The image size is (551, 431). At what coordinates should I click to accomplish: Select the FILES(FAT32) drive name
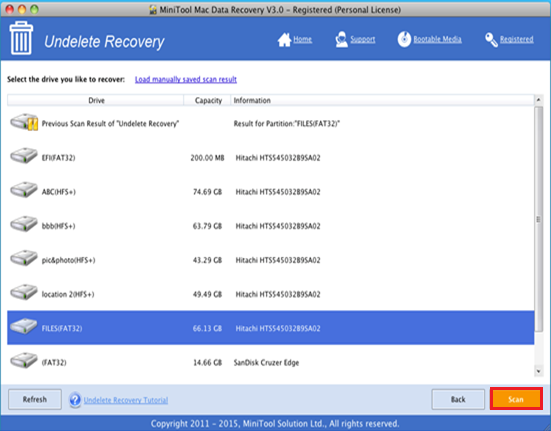(x=62, y=328)
